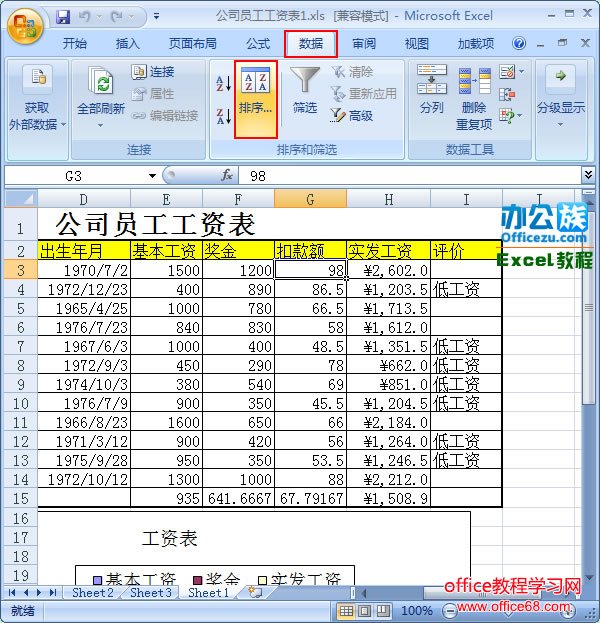
Task: Select column G header
Action: pyautogui.click(x=310, y=199)
